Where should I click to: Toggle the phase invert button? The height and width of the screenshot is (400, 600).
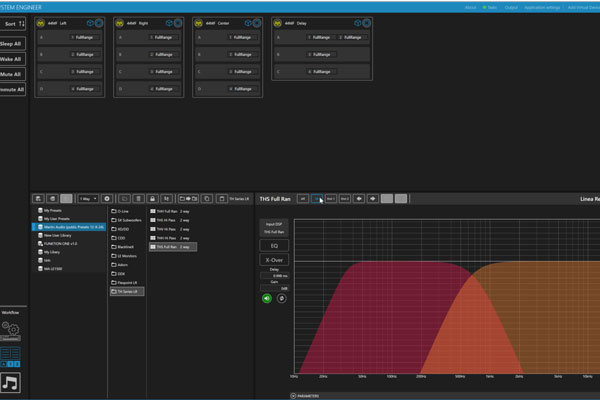click(281, 297)
